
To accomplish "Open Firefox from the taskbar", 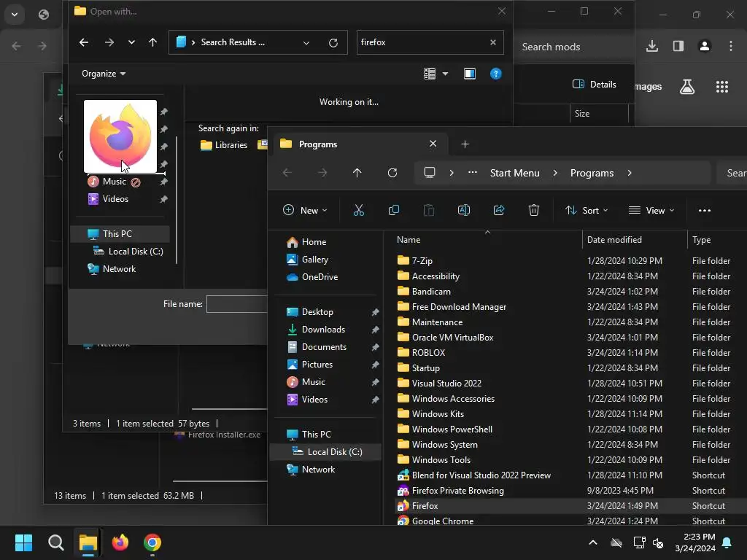I will pyautogui.click(x=120, y=542).
